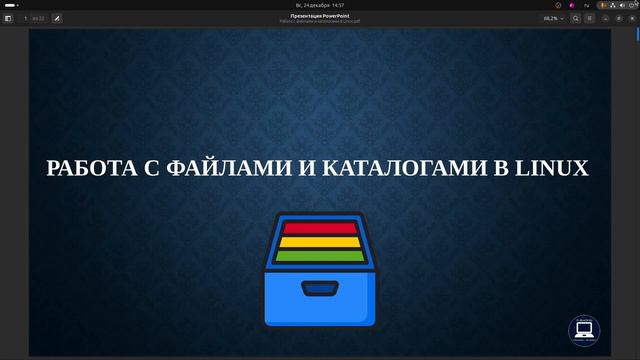Click the vertical scrollbar thumb
The height and width of the screenshot is (360, 640).
tap(638, 34)
